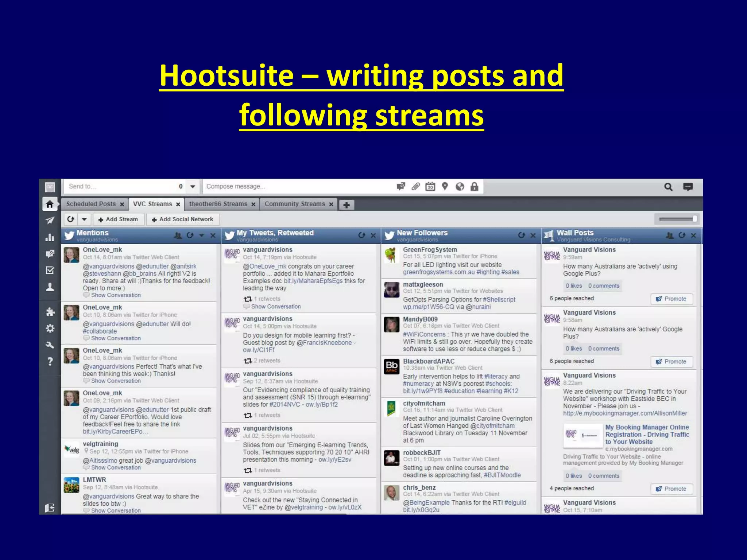Open the refresh interval dropdown arrow
The image size is (747, 560).
click(84, 219)
